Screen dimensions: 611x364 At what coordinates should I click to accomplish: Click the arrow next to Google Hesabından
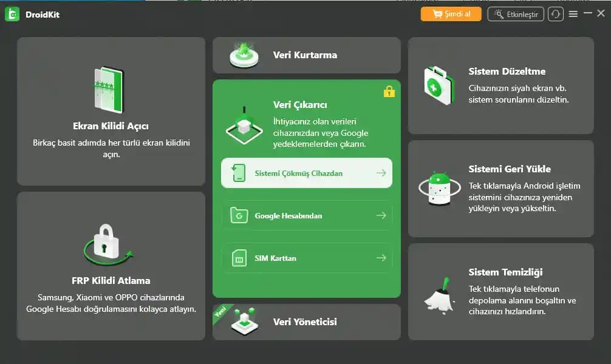tap(381, 216)
